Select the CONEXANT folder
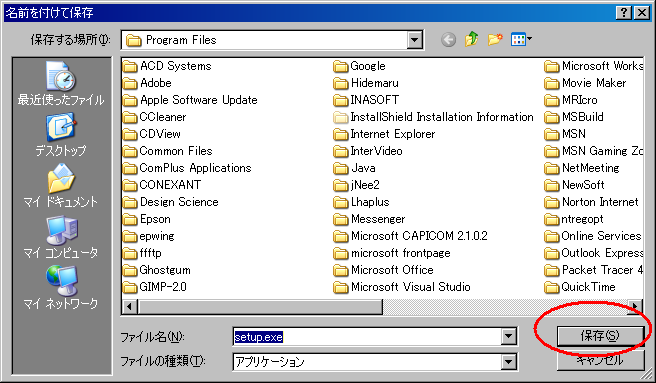This screenshot has height=383, width=656. coord(162,185)
